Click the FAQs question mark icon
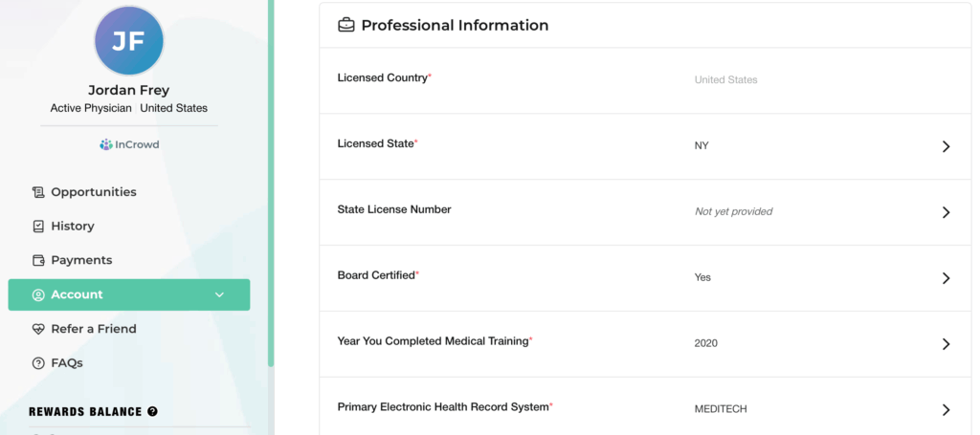This screenshot has width=980, height=435. pyautogui.click(x=38, y=363)
